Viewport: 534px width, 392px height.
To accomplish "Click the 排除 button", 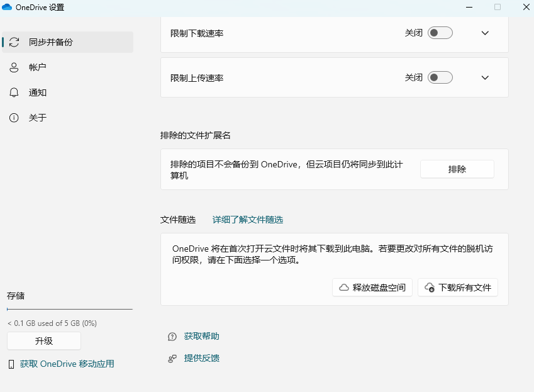I will point(457,169).
